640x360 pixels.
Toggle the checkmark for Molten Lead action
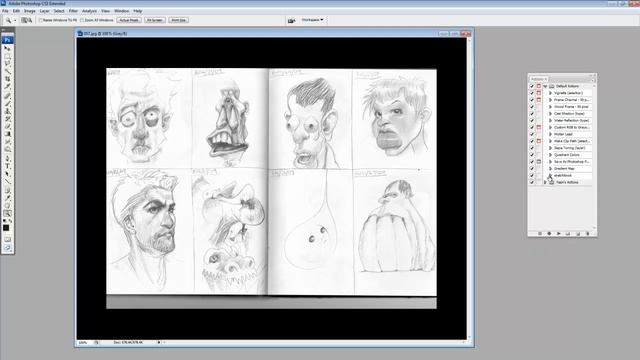(x=532, y=134)
